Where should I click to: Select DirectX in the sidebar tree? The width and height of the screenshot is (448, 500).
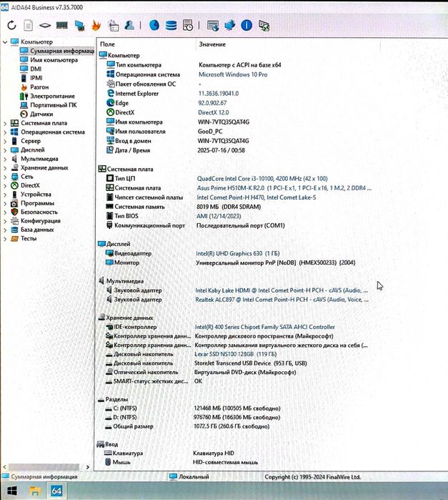coord(25,185)
